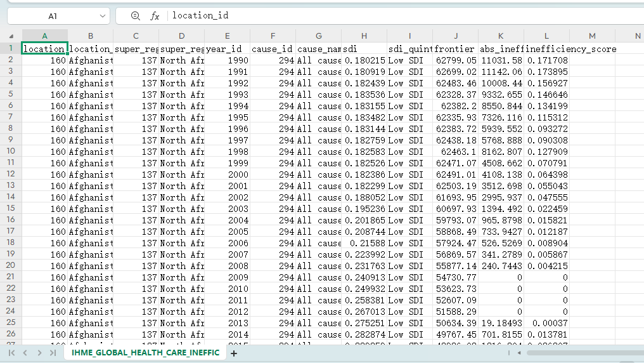Select row 26 header
644x363 pixels.
11,334
